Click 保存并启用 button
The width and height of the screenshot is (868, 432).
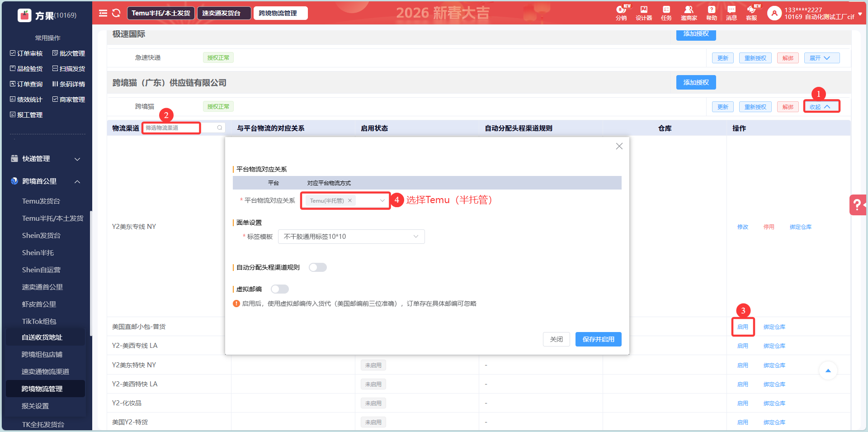(x=599, y=339)
